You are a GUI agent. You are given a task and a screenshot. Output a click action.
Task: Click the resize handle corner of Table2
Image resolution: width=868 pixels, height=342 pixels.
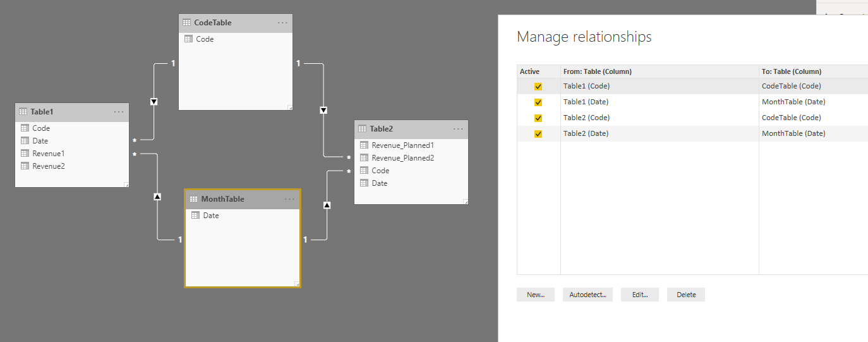click(466, 202)
